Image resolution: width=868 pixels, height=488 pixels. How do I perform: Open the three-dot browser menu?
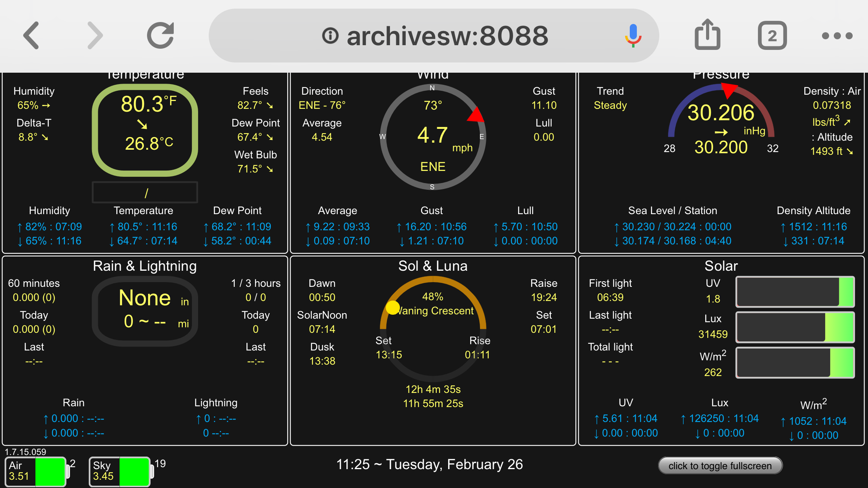837,36
